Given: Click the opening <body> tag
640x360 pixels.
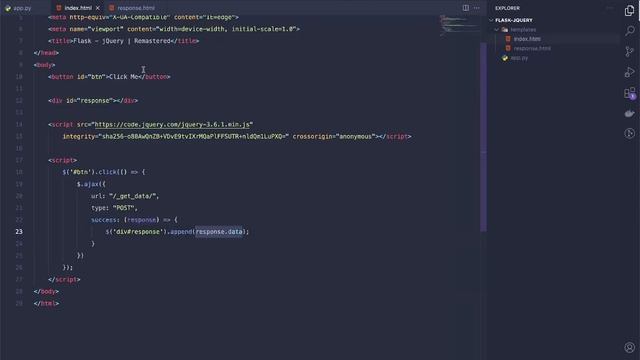Looking at the screenshot, I should click(x=44, y=65).
